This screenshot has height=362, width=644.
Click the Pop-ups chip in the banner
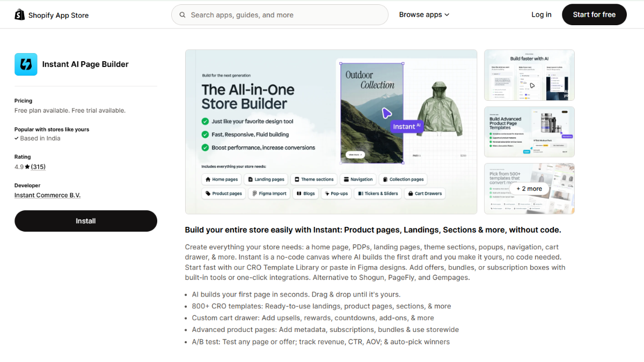(336, 194)
